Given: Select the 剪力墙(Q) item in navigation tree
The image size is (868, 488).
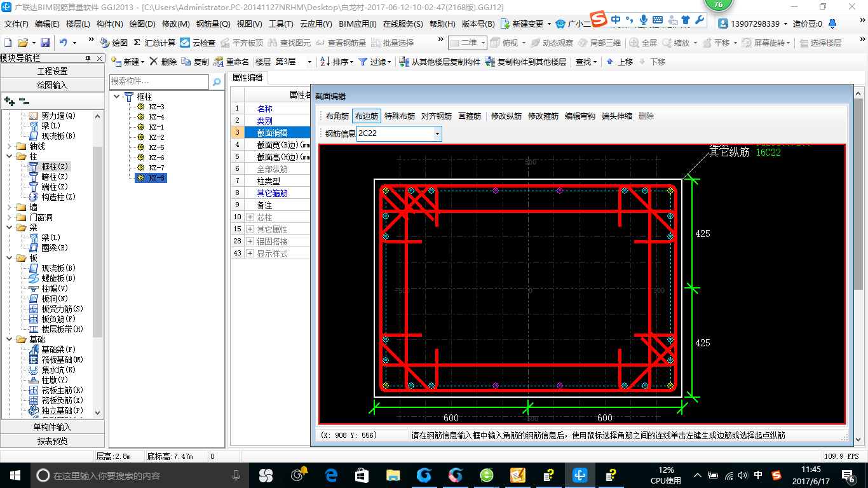Looking at the screenshot, I should 52,116.
